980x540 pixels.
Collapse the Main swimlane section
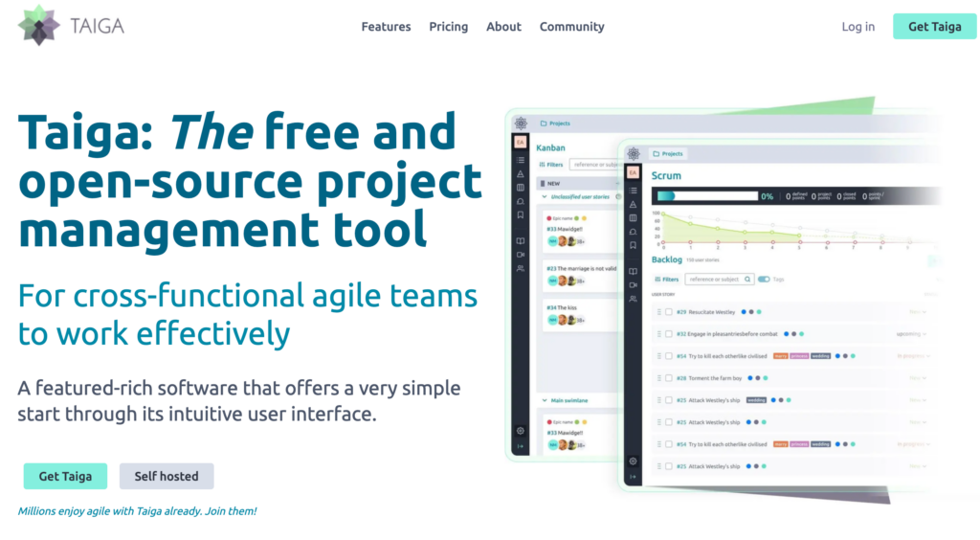point(544,401)
